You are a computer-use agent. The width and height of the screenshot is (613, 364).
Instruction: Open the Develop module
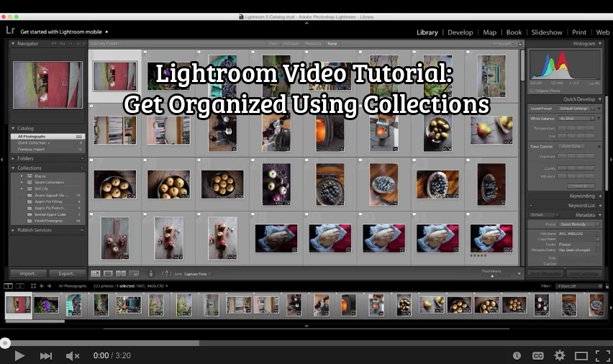(x=460, y=32)
